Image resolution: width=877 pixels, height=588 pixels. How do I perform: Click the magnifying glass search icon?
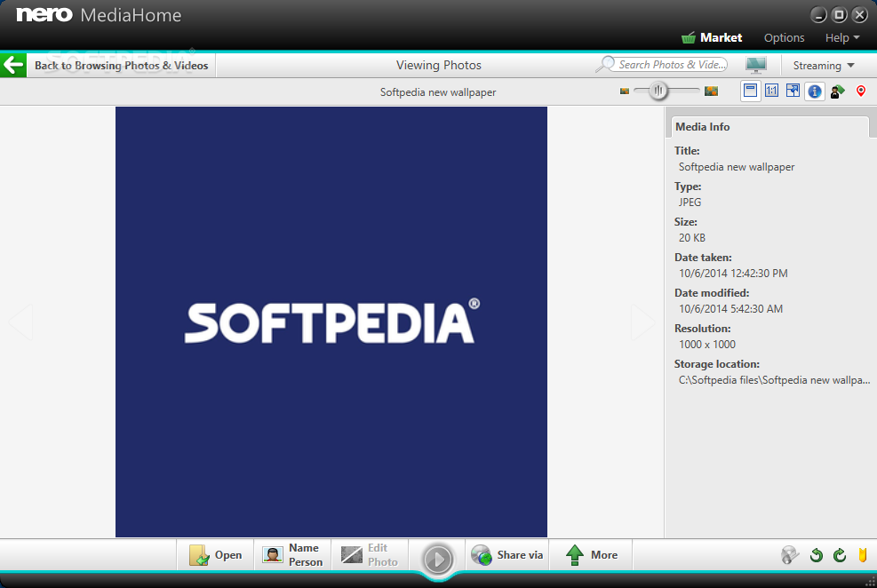click(605, 64)
